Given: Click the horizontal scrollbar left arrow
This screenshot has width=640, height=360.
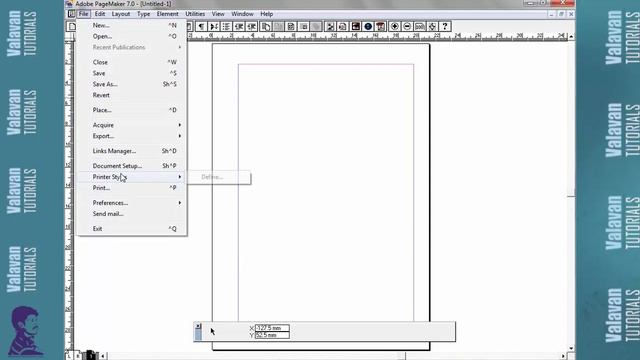Looking at the screenshot, I should click(102, 356).
